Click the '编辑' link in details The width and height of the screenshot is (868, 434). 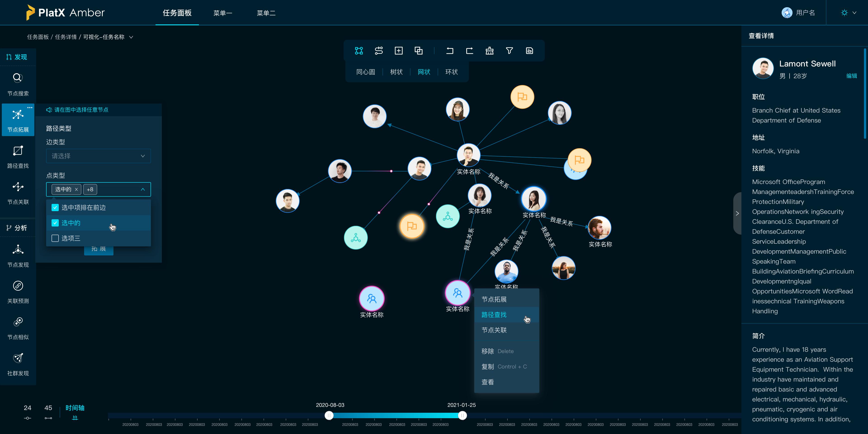pyautogui.click(x=851, y=76)
